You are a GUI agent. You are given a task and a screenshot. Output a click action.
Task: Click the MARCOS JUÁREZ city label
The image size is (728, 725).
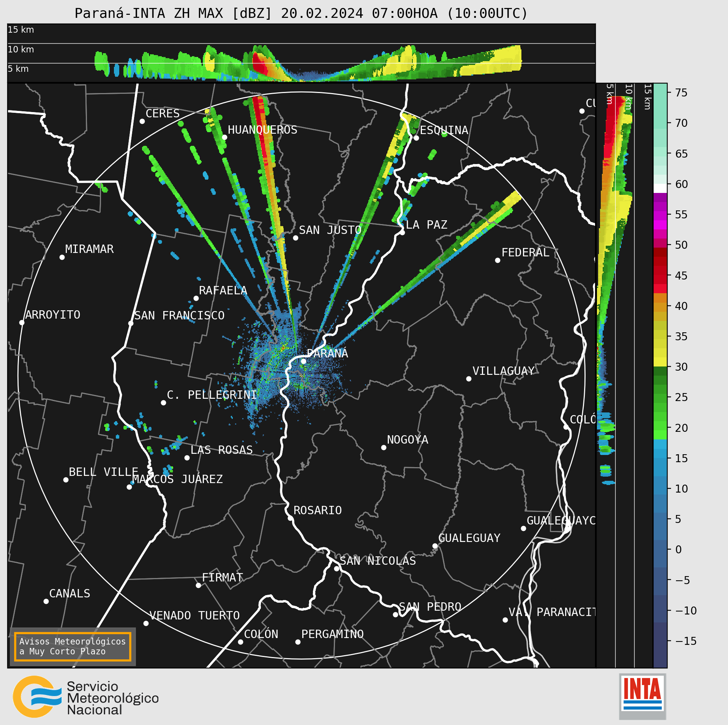pyautogui.click(x=177, y=479)
